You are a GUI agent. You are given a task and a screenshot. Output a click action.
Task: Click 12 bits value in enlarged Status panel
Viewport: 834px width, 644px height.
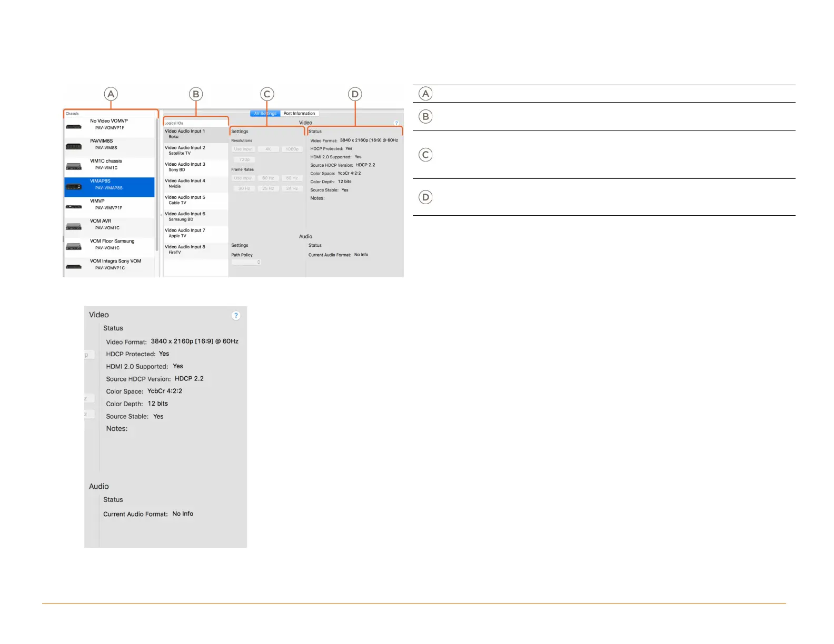pyautogui.click(x=158, y=404)
